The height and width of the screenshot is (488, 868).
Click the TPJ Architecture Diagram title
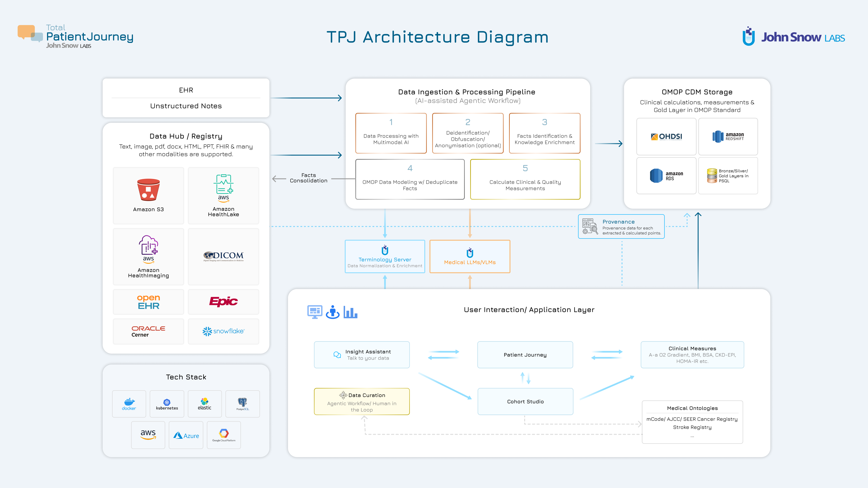coord(437,37)
